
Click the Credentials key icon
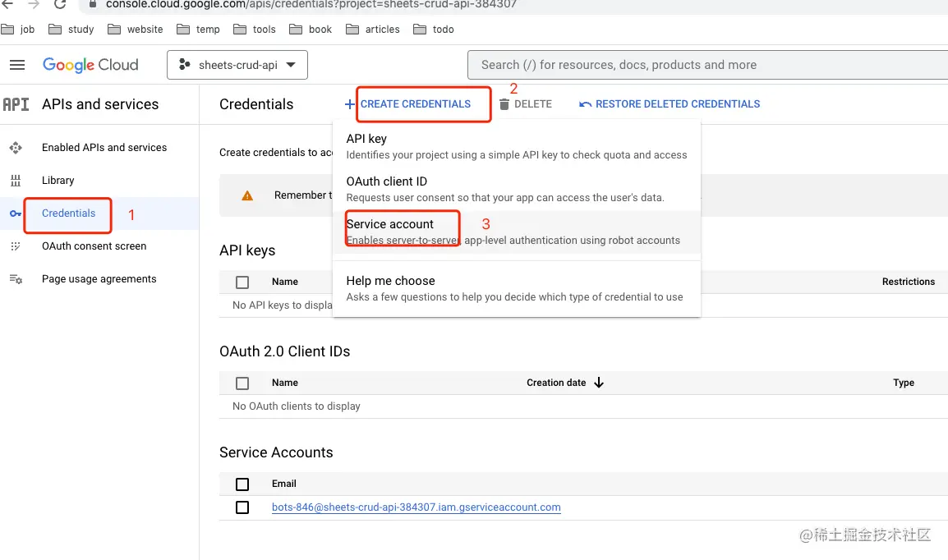coord(16,213)
